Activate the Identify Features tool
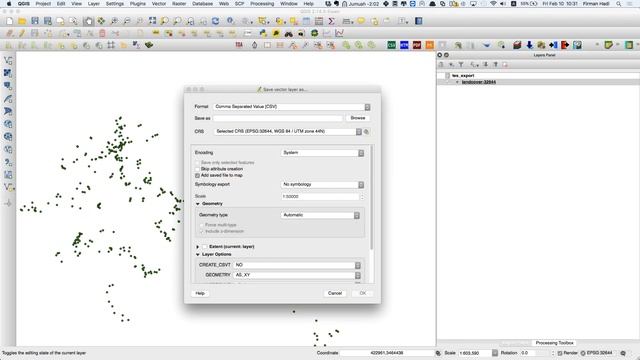 (231, 21)
